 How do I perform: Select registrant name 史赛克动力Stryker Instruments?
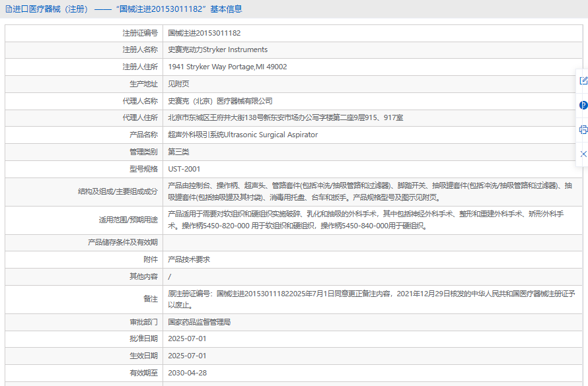(218, 49)
